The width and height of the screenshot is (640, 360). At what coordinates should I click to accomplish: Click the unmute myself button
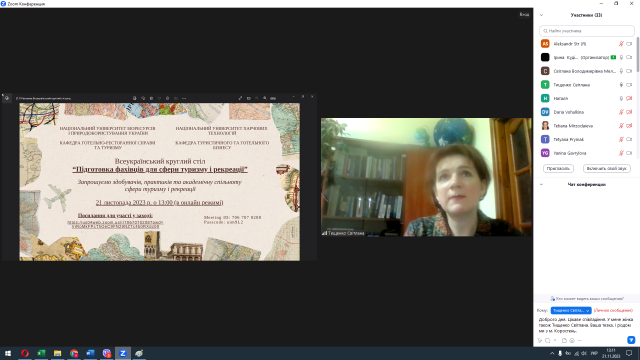(607, 169)
